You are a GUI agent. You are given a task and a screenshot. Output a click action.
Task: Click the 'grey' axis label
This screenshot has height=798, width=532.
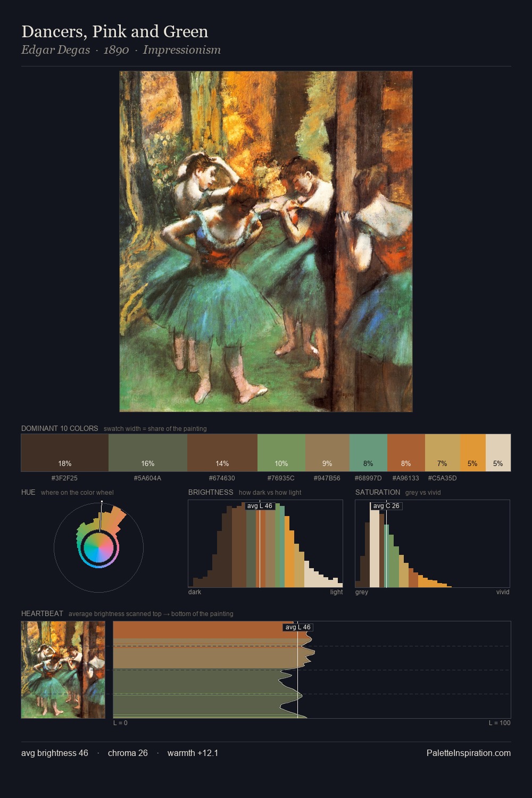[362, 592]
